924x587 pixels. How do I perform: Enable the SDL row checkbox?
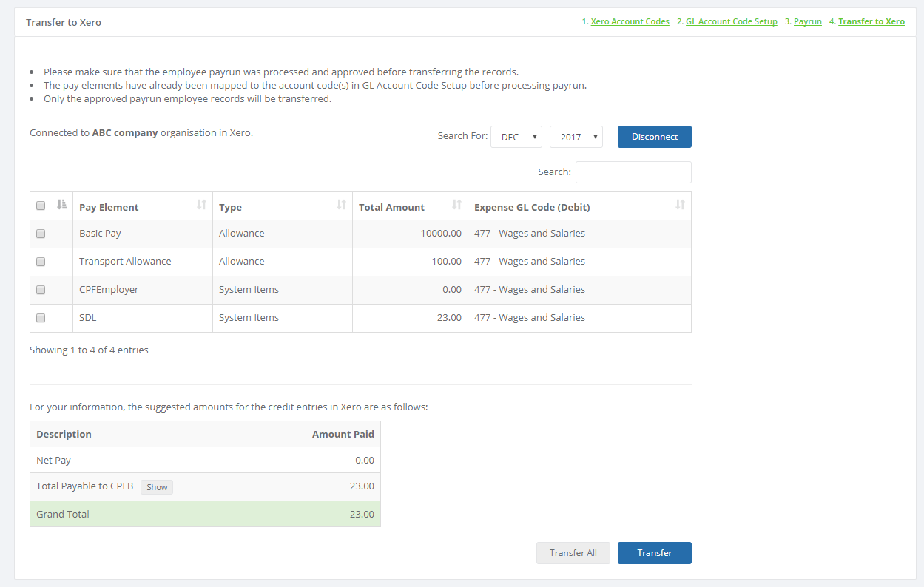[41, 318]
